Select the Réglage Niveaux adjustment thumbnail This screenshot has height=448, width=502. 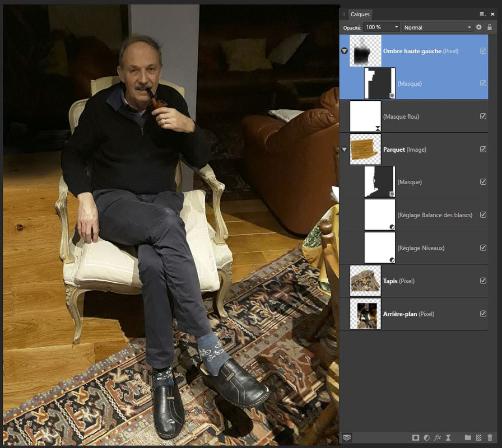click(x=380, y=248)
